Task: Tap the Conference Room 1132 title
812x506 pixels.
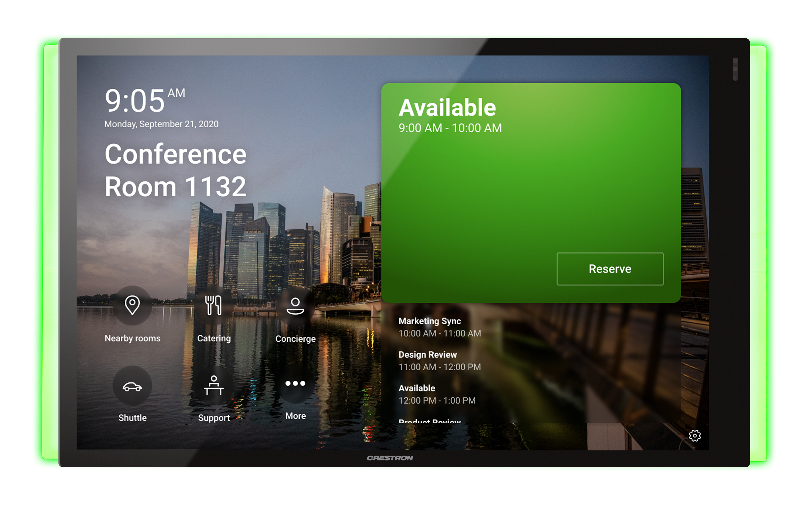Action: 175,170
